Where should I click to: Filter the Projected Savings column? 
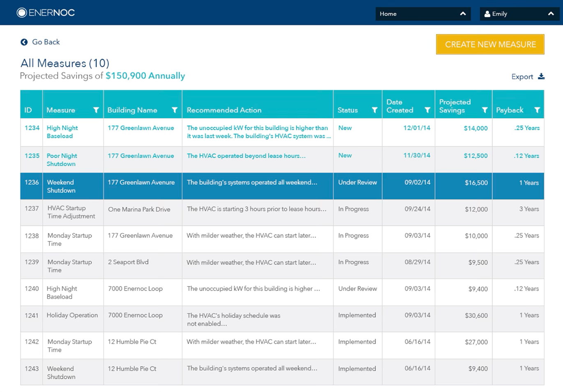485,110
